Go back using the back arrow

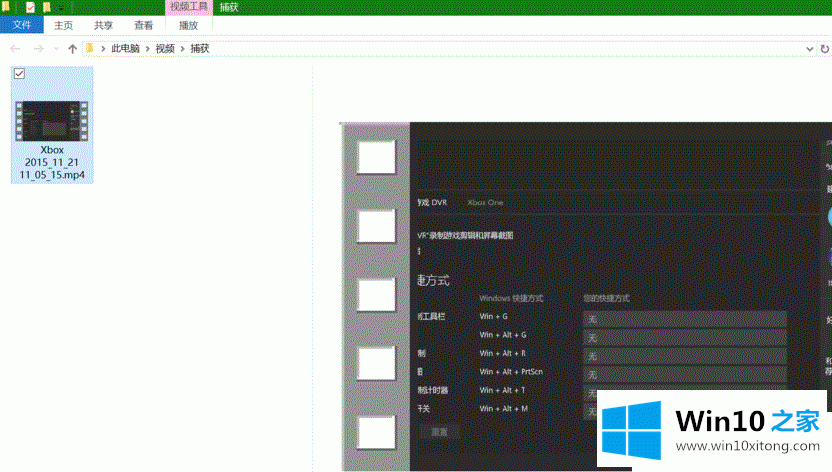(15, 49)
